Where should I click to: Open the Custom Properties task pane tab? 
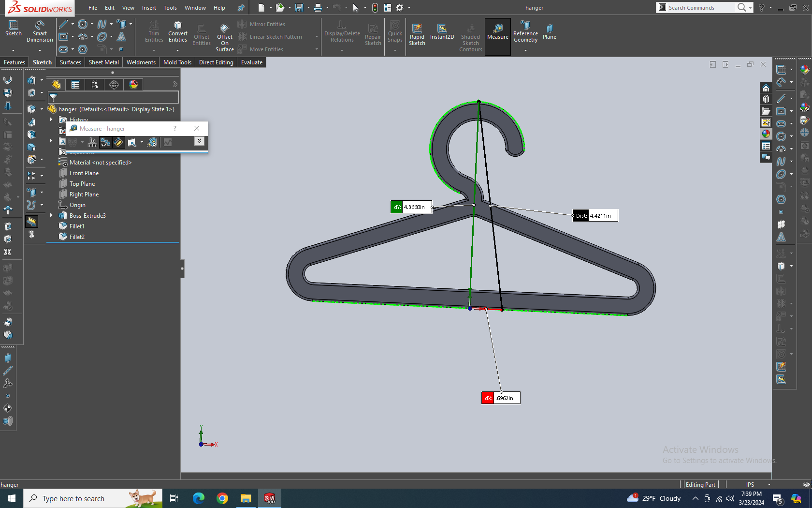pos(766,146)
